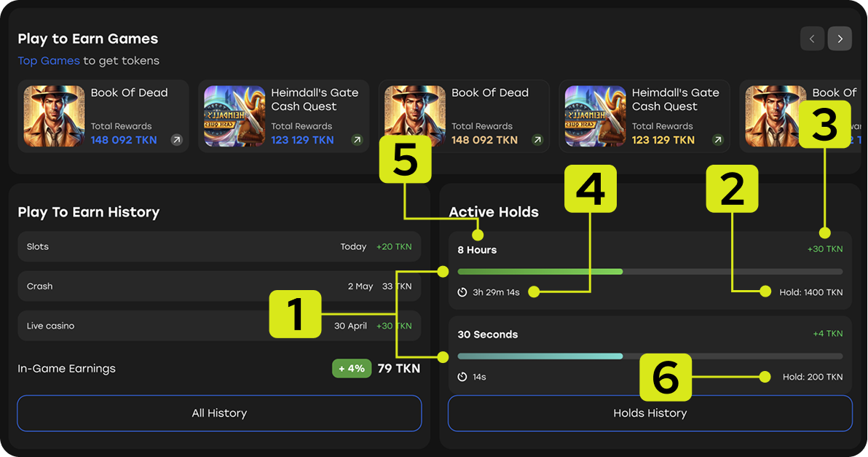Open All History button
This screenshot has width=868, height=457.
(219, 413)
